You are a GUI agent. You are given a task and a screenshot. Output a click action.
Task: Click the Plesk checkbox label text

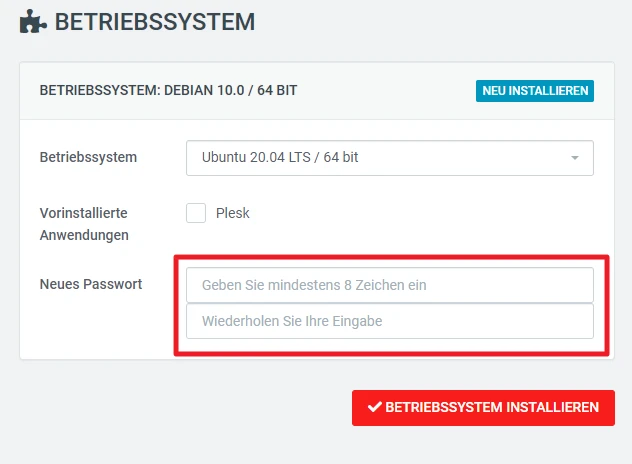click(x=233, y=213)
